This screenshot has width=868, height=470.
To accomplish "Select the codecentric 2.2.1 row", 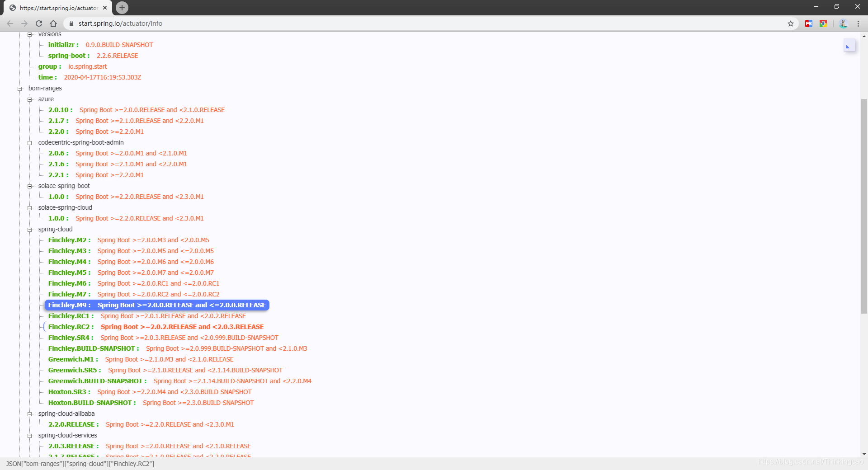I will click(96, 175).
